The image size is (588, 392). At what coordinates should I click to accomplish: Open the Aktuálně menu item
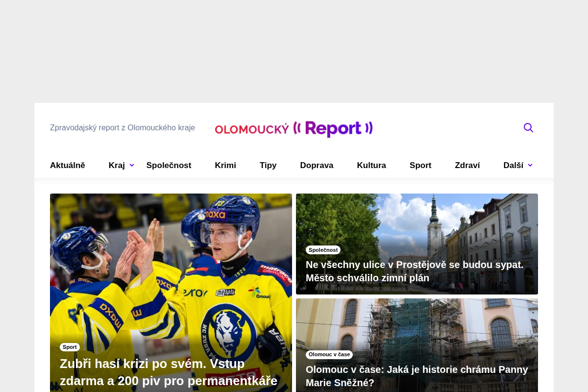coord(68,165)
